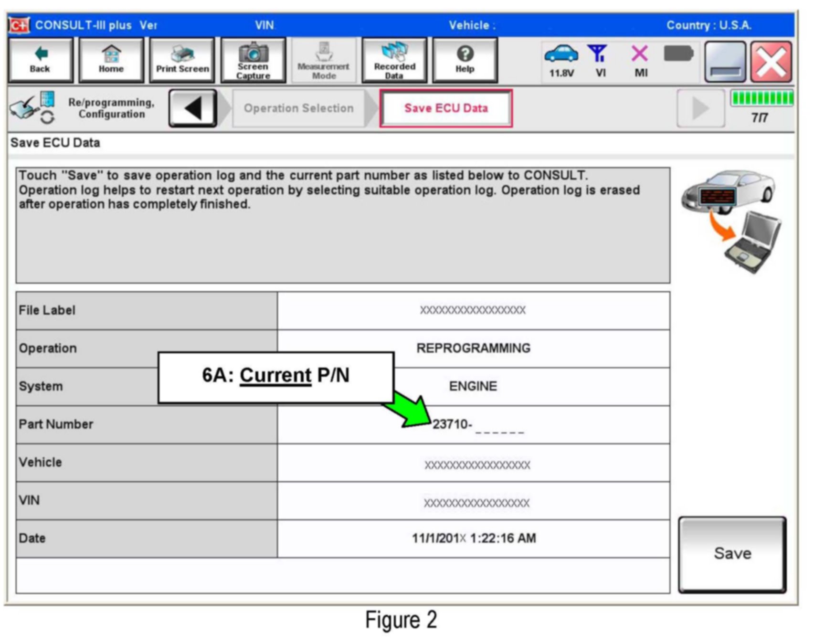
Task: Open the Help button
Action: (x=465, y=61)
